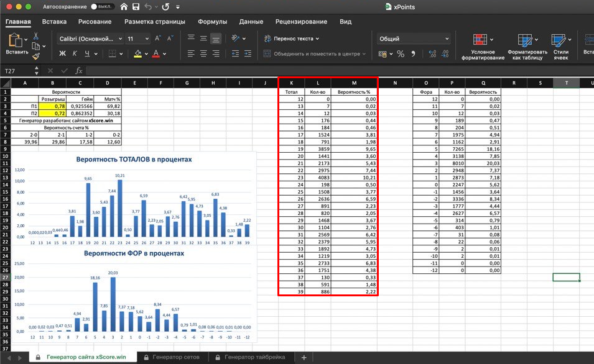Viewport: 594px width, 364px height.
Task: Click the Align Left icon
Action: pyautogui.click(x=191, y=53)
